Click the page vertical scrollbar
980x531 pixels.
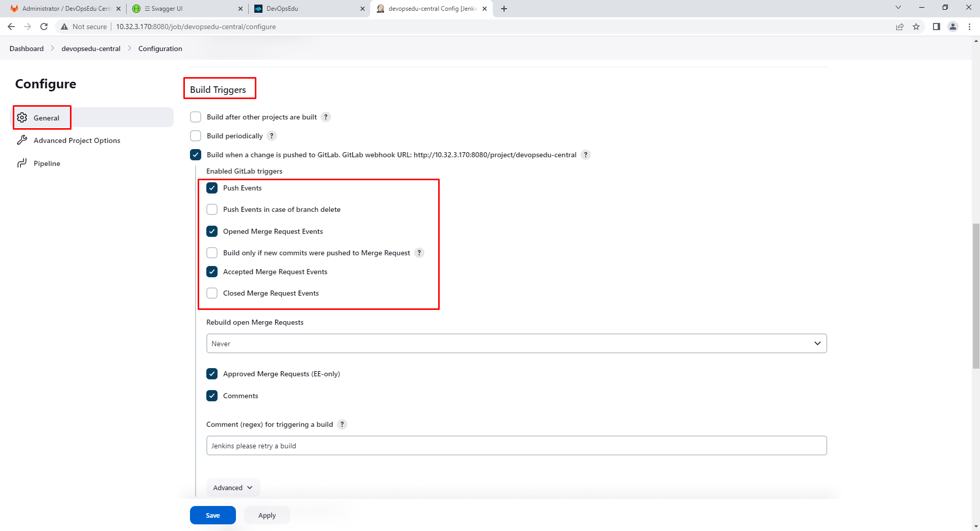(976, 296)
